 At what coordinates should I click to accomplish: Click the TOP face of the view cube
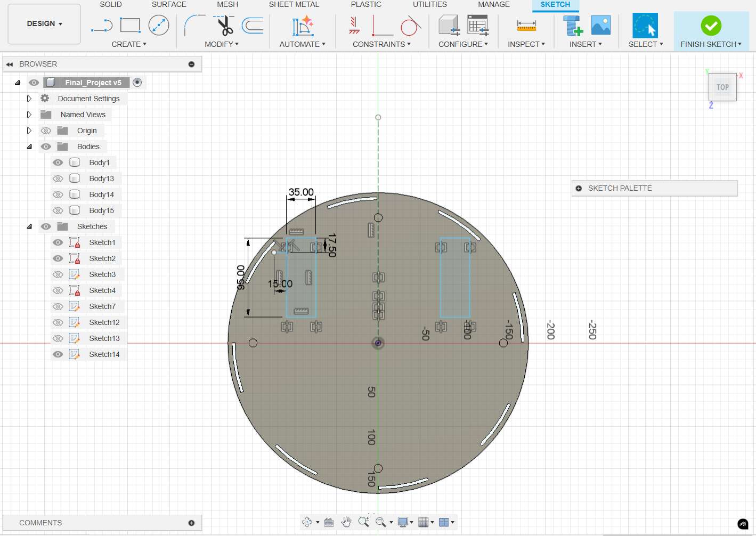coord(722,87)
